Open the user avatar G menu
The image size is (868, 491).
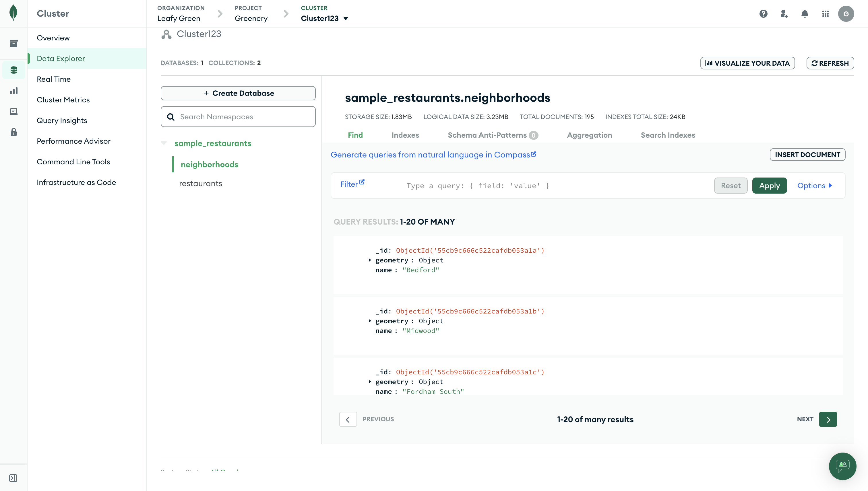click(846, 14)
